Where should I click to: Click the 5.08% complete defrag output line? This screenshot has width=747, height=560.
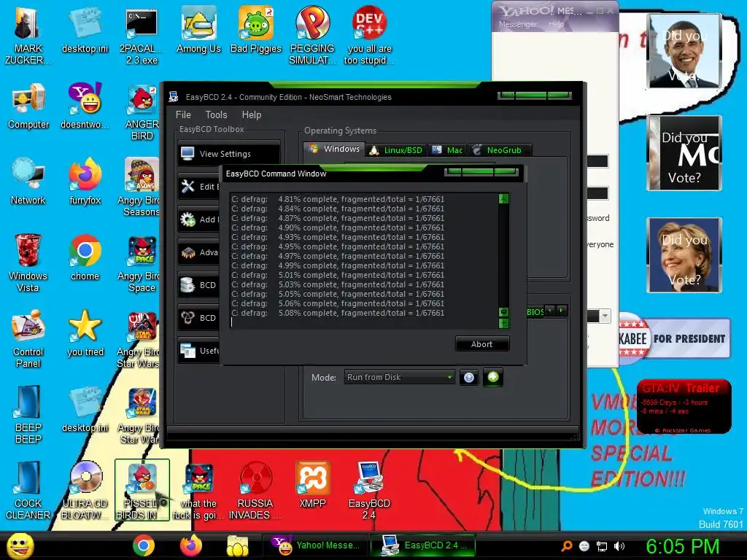click(338, 313)
